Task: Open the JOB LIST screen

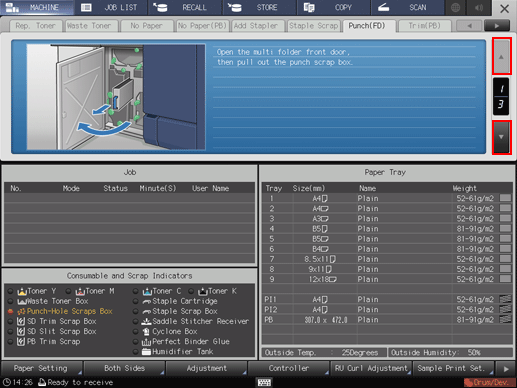Action: coord(112,7)
